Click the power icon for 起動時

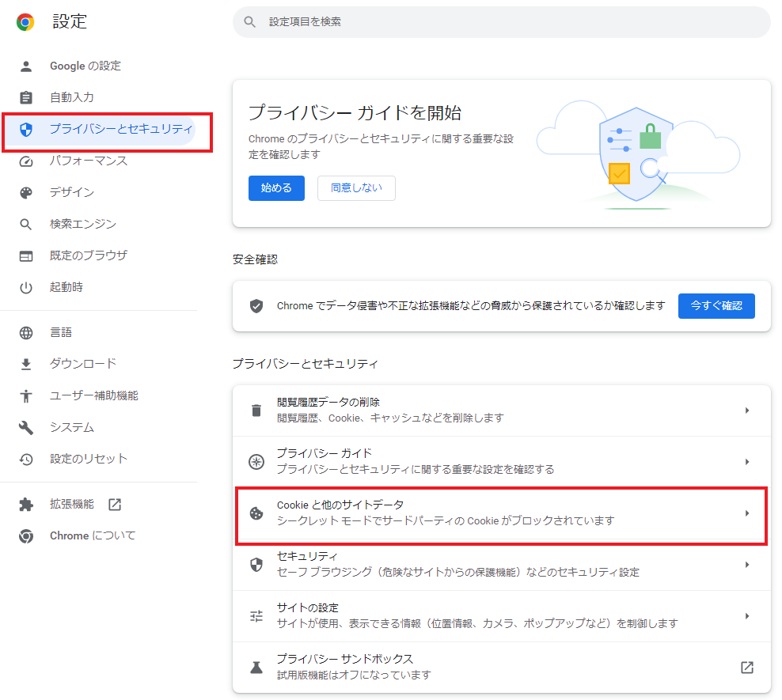[26, 288]
